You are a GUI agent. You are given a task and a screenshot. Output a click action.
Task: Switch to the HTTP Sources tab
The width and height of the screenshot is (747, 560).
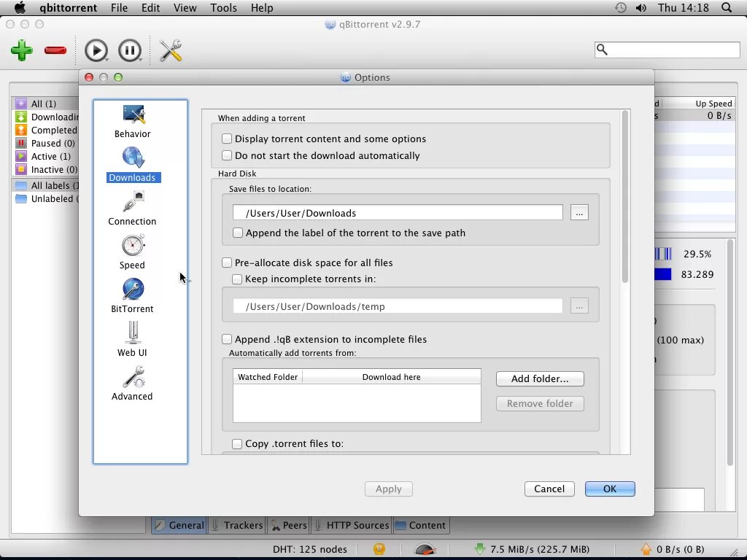pyautogui.click(x=351, y=525)
